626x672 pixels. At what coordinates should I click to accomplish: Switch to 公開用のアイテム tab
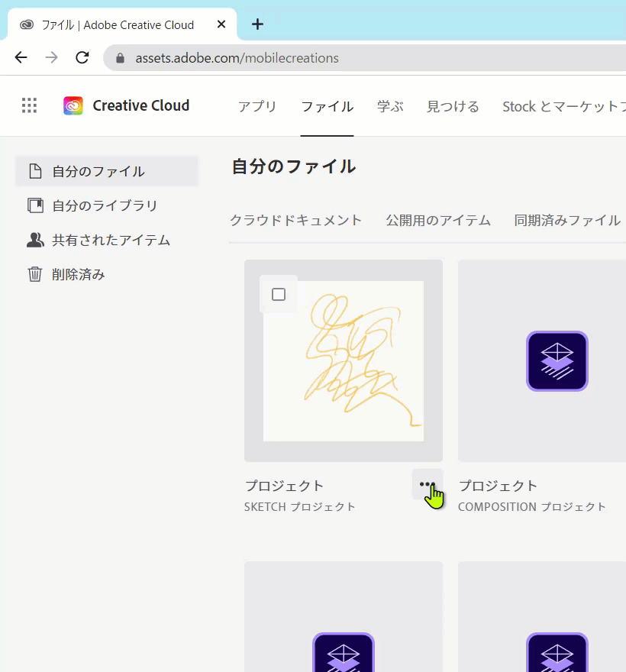[438, 220]
